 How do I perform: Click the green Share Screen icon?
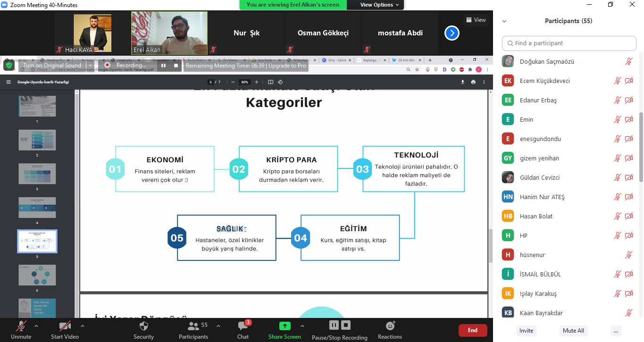(x=284, y=326)
